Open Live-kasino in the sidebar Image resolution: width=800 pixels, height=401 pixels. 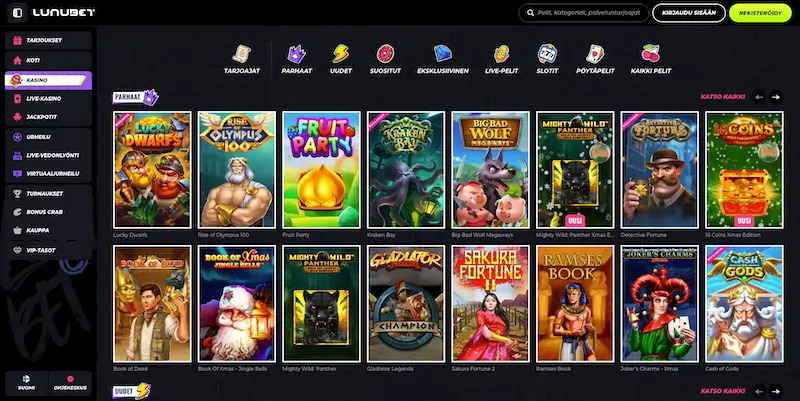coord(48,98)
